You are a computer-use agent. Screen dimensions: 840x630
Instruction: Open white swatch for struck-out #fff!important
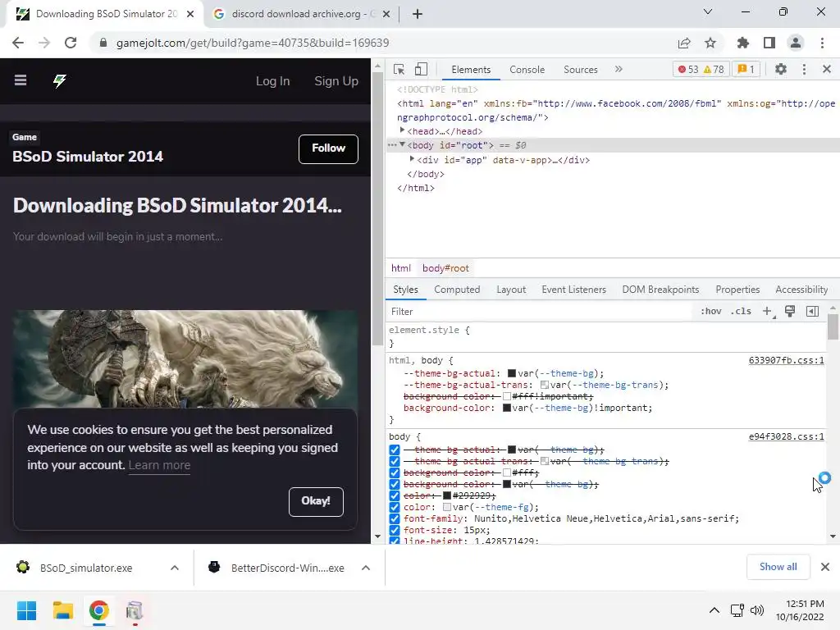(x=506, y=396)
